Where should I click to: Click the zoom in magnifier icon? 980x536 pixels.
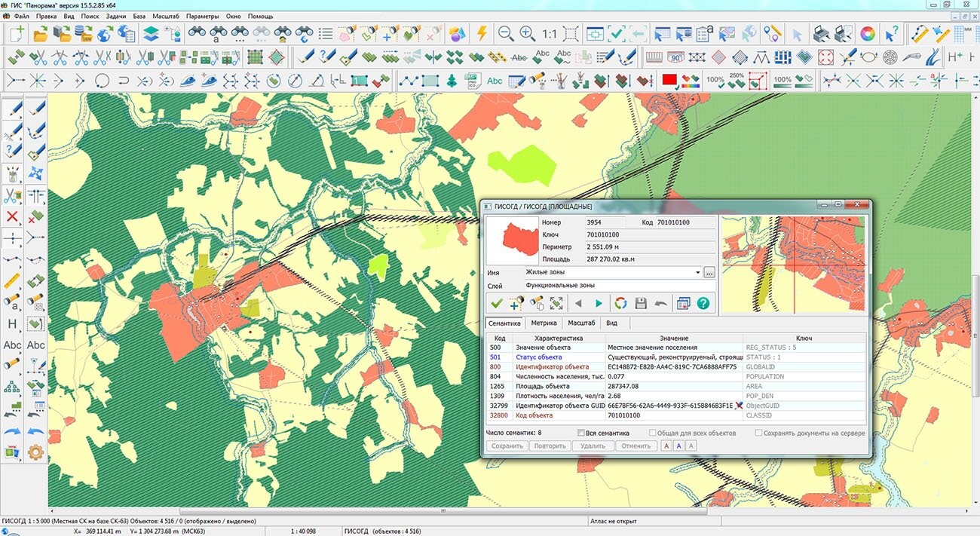click(x=527, y=34)
